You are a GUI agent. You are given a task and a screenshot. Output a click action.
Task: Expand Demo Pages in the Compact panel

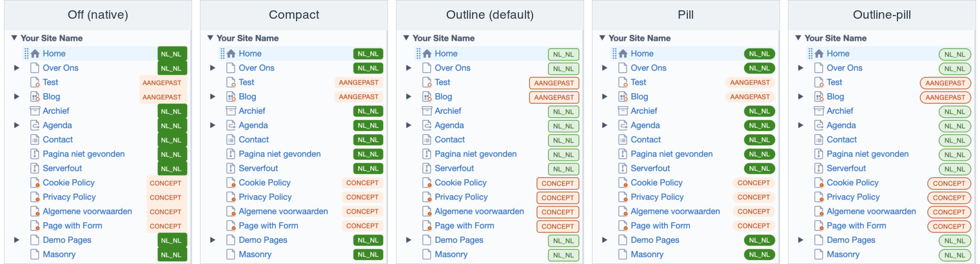pyautogui.click(x=213, y=240)
